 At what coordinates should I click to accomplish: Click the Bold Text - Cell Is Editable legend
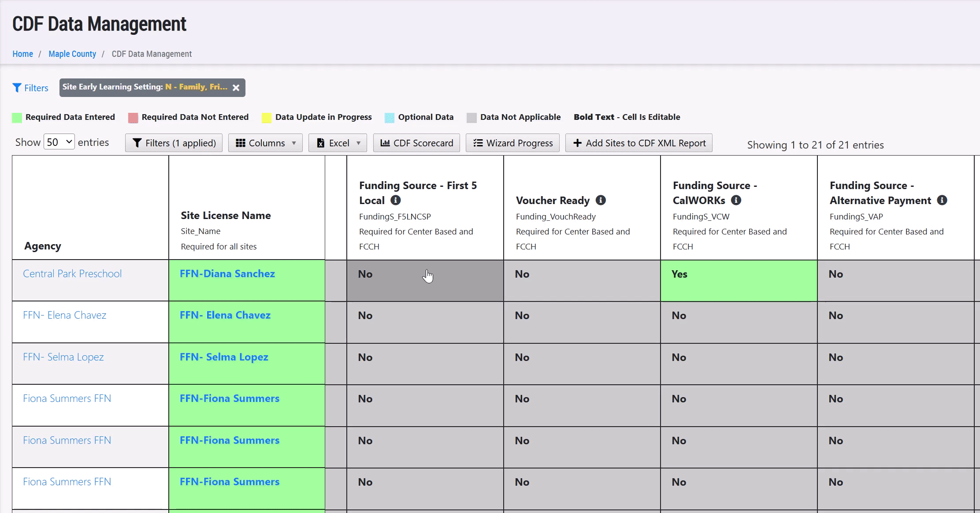627,117
